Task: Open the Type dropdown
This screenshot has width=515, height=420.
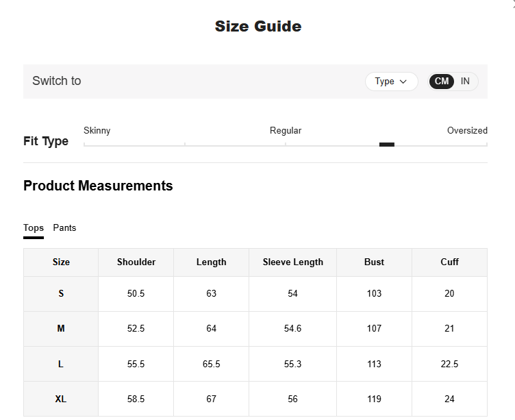Action: coord(391,82)
